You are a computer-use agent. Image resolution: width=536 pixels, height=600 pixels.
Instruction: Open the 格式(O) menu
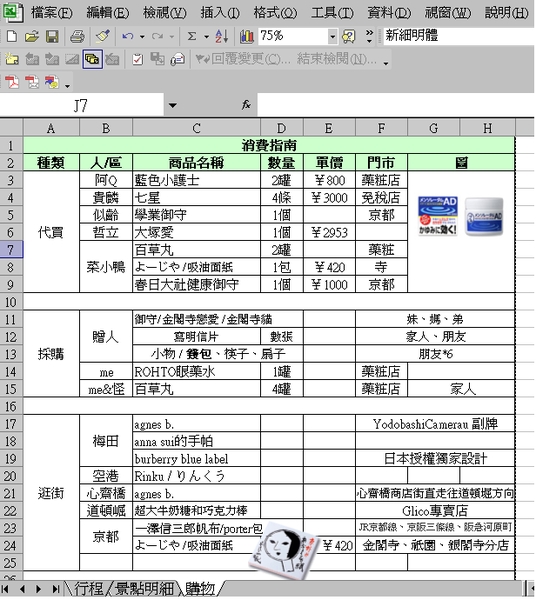pyautogui.click(x=275, y=13)
